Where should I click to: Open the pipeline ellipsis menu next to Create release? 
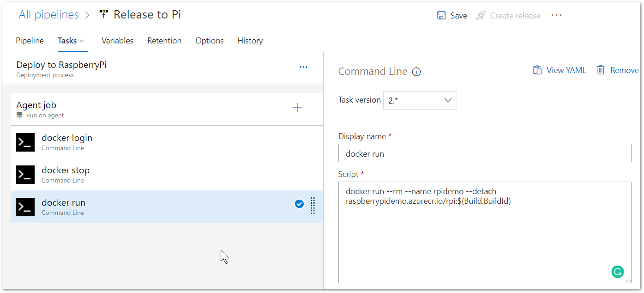coord(556,15)
